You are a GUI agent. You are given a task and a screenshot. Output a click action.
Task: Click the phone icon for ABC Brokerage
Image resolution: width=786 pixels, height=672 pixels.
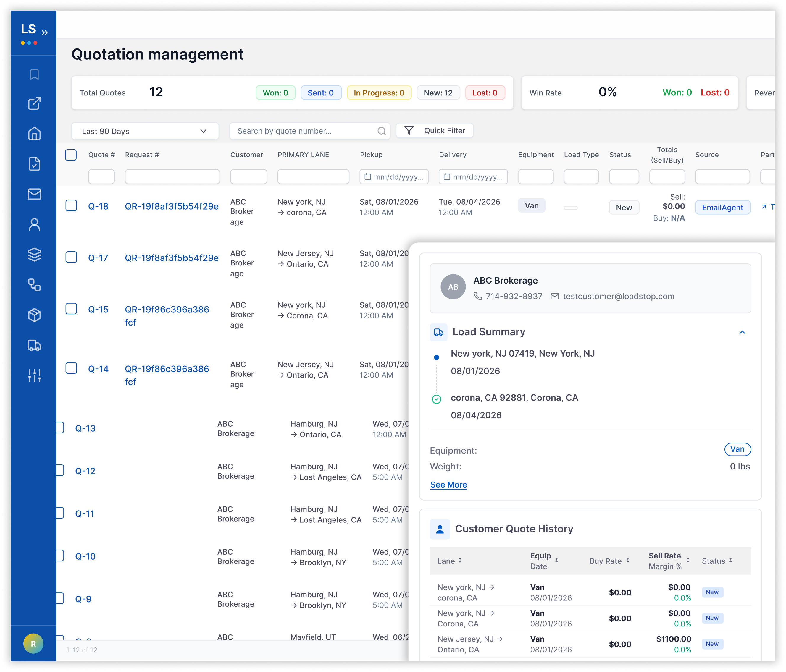(x=477, y=297)
